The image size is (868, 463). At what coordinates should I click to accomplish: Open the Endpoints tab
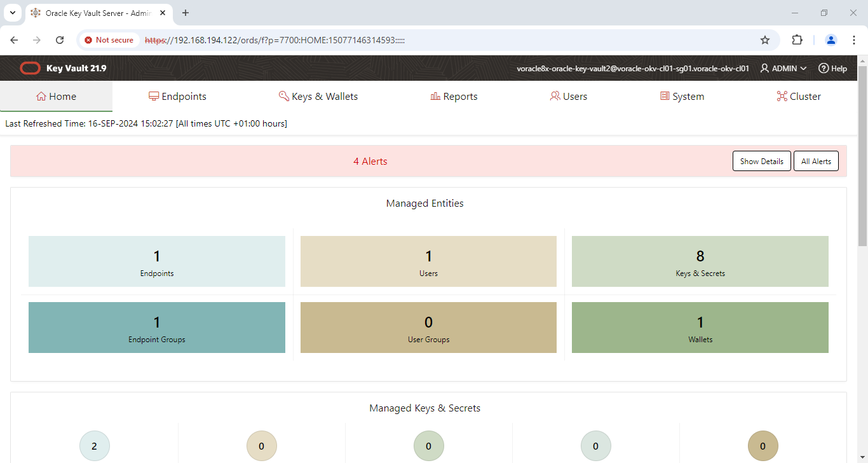(177, 97)
